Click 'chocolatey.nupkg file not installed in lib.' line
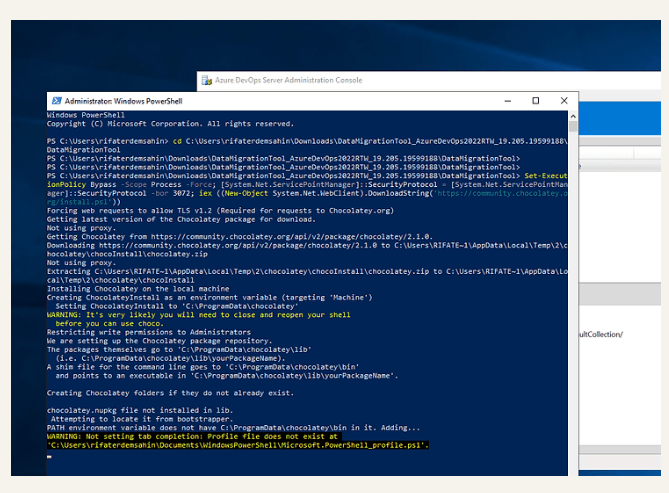Image resolution: width=669 pixels, height=493 pixels. coord(140,410)
